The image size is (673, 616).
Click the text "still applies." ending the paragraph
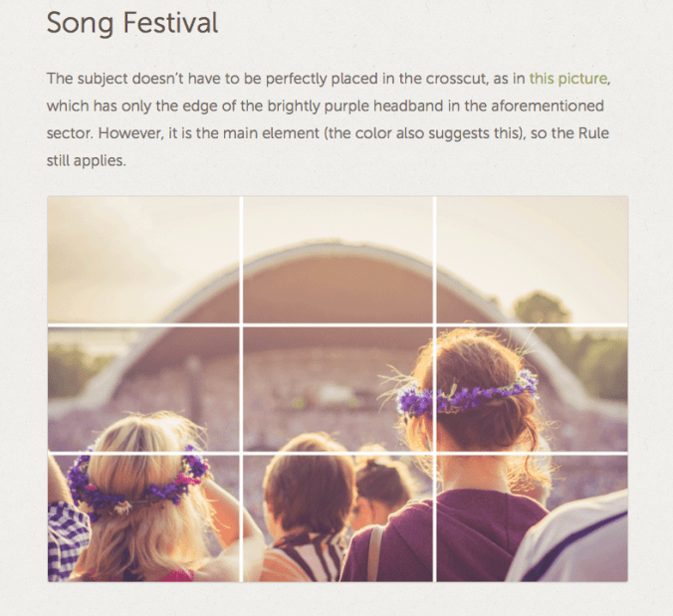point(86,159)
